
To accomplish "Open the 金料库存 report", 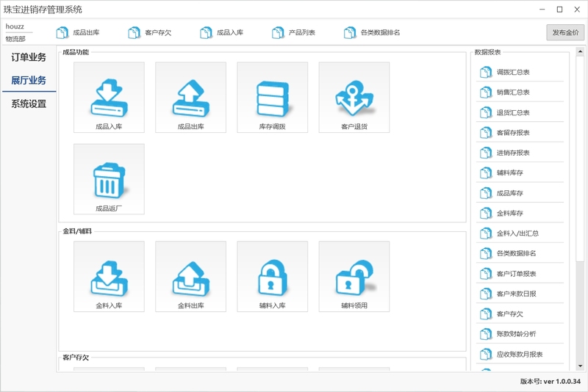I will point(520,213).
